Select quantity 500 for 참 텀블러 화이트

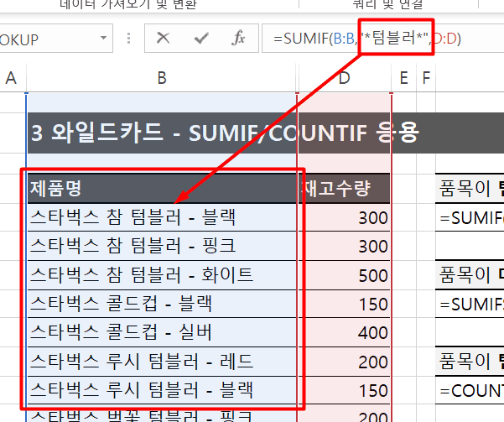point(345,275)
